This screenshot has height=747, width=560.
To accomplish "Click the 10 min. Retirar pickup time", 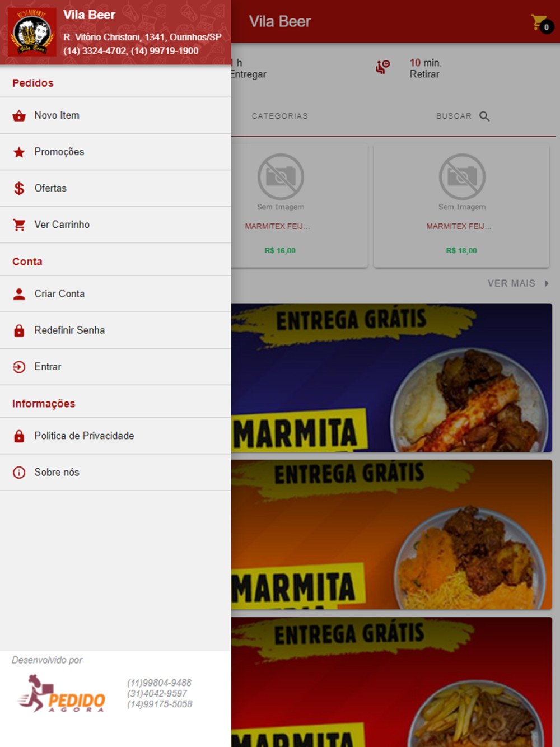I will click(426, 68).
